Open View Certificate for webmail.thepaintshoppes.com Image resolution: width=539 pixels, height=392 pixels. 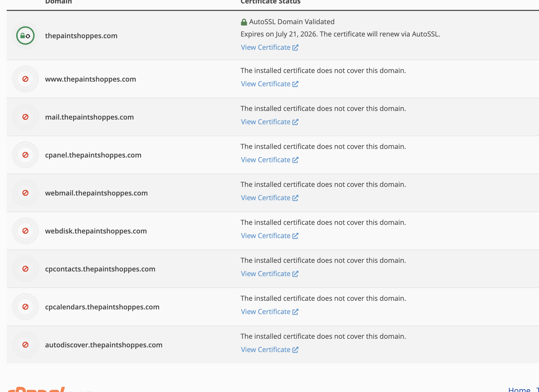(265, 197)
